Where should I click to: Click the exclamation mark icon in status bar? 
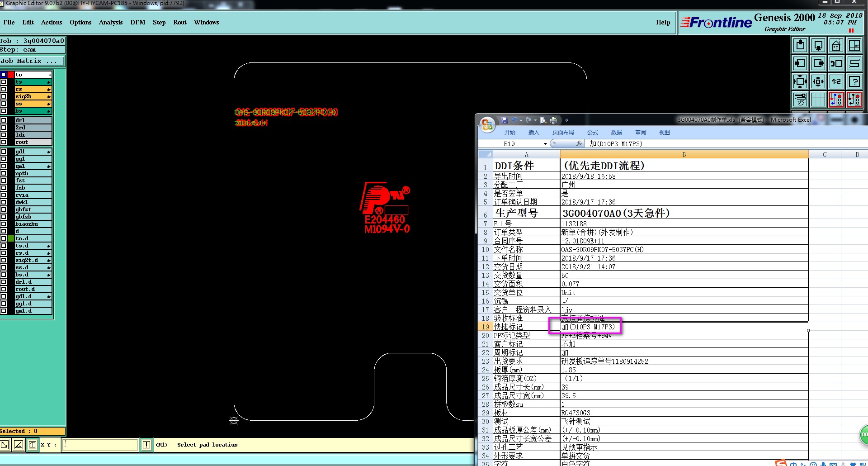pos(146,445)
